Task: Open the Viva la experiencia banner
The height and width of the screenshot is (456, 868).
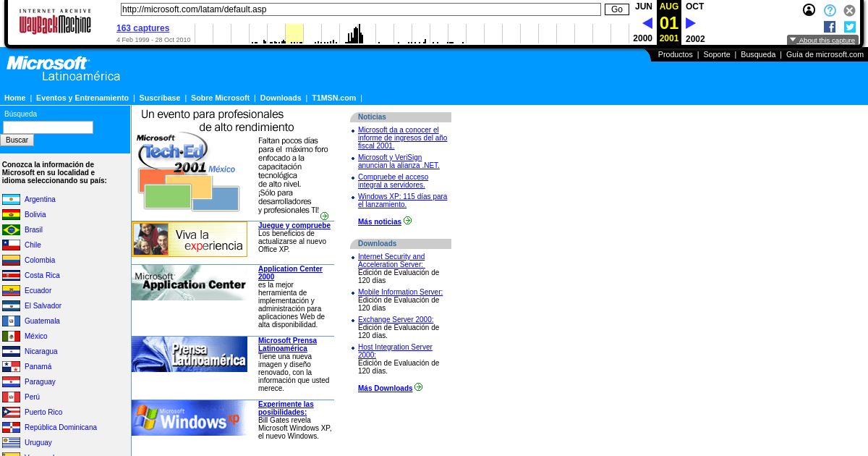Action: click(190, 240)
